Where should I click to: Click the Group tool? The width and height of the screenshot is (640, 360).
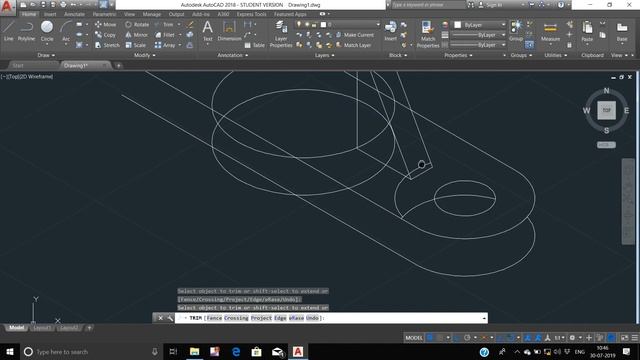516,31
